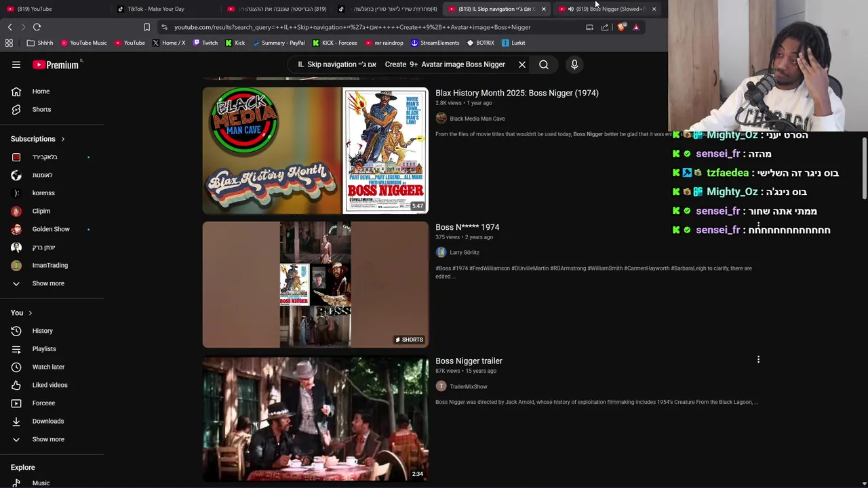
Task: Open the Summary - PayPal bookmark
Action: pos(279,43)
